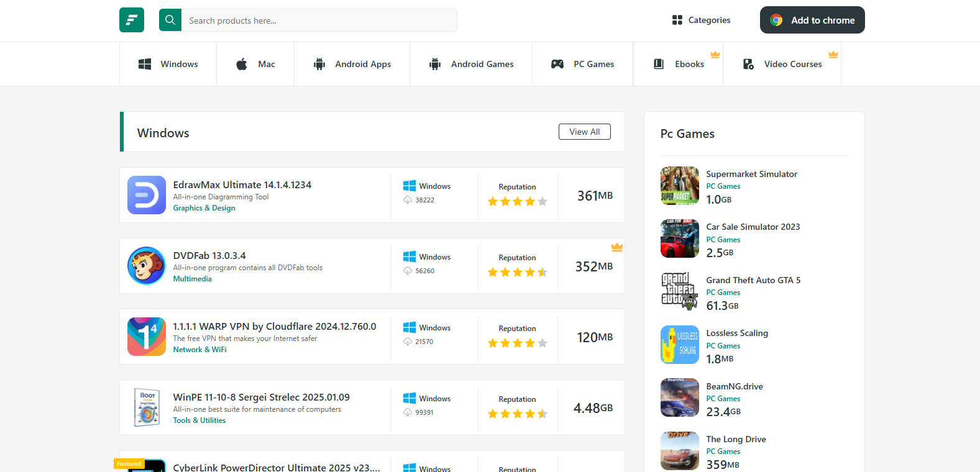Click the download count icon beside 56260

(x=408, y=271)
